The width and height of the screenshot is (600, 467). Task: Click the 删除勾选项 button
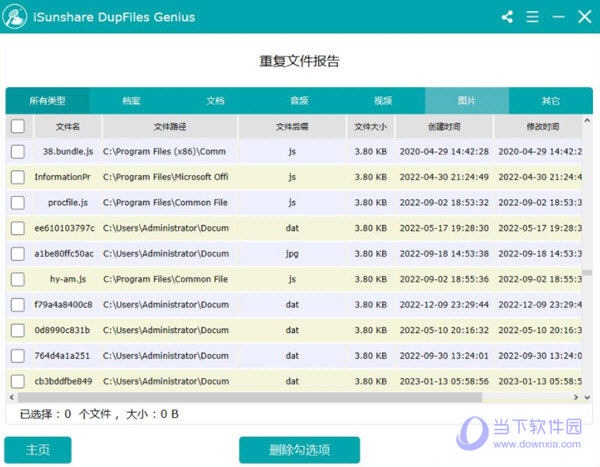point(300,450)
